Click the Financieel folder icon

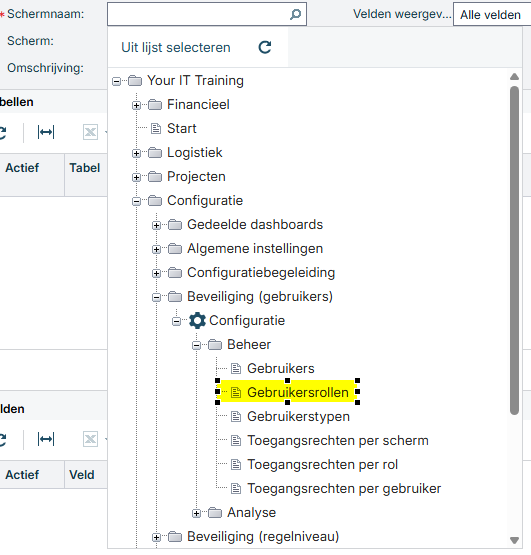click(x=155, y=105)
